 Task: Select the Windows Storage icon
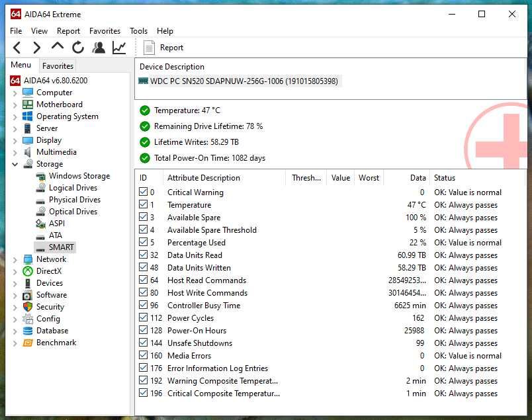(x=41, y=176)
